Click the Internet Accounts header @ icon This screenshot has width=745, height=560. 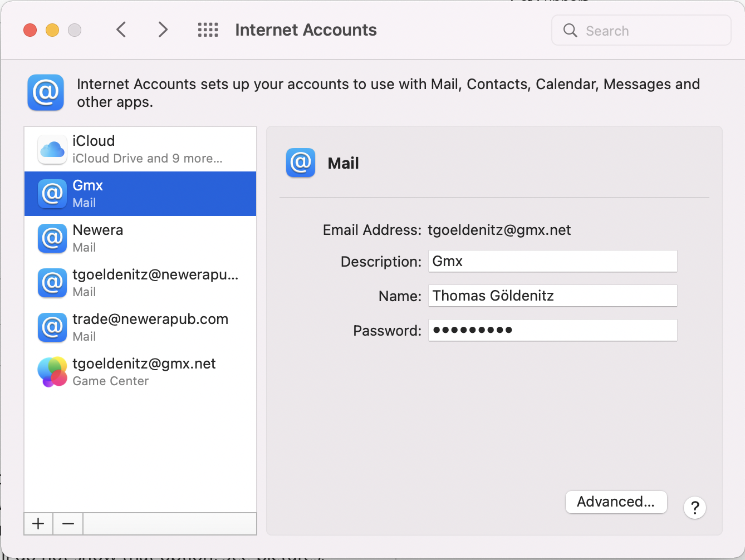coord(46,92)
